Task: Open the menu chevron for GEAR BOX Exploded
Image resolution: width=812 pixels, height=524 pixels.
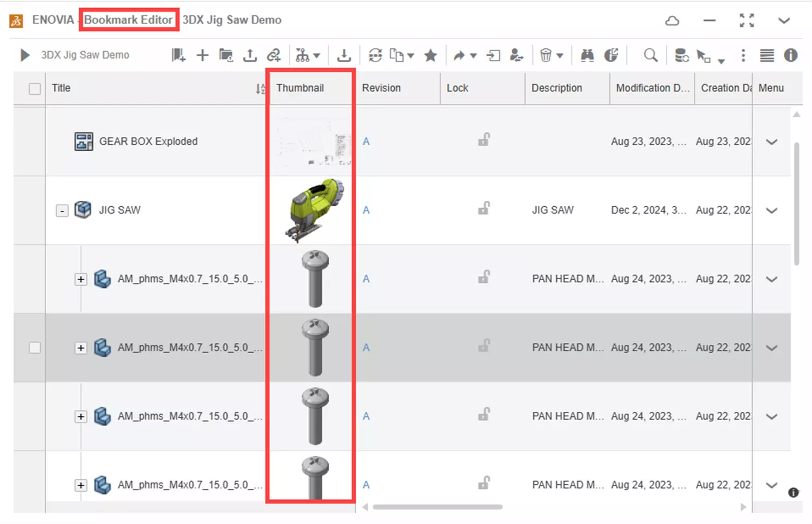Action: pos(772,142)
